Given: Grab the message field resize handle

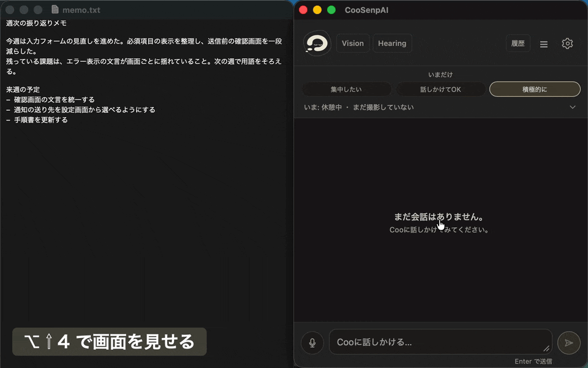Looking at the screenshot, I should 546,349.
